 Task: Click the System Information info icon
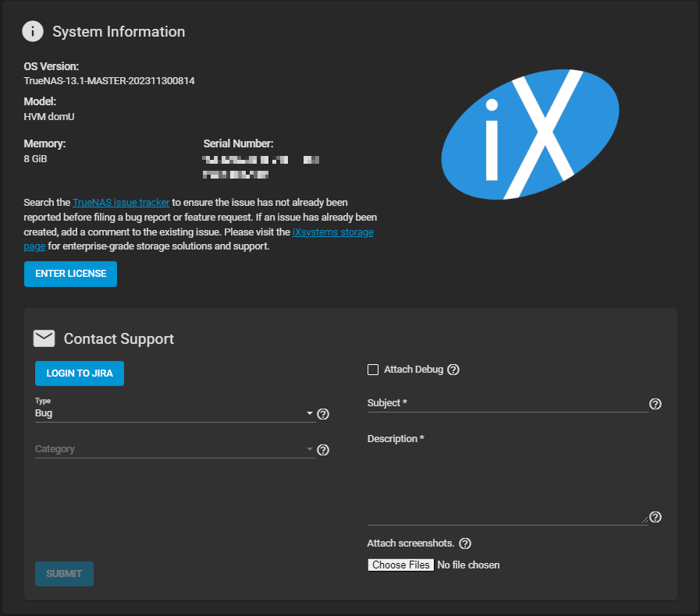(33, 32)
